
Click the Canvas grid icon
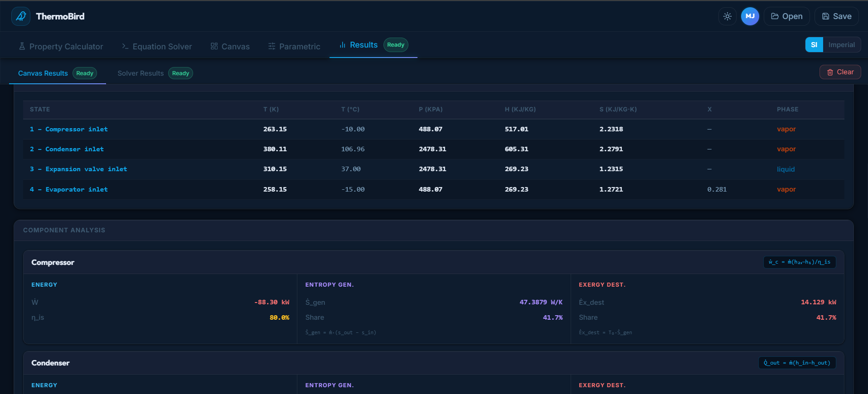tap(214, 46)
